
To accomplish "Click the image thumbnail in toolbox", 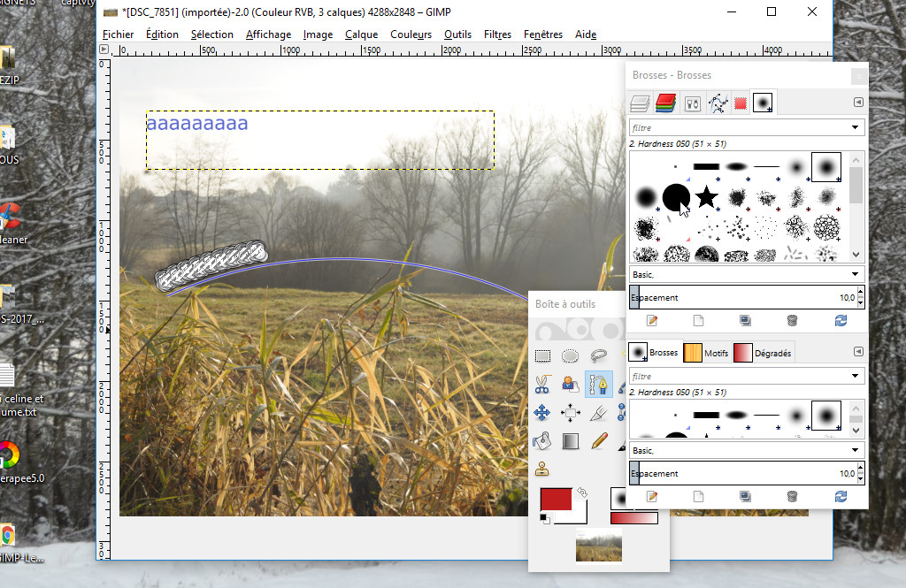I will [x=599, y=546].
